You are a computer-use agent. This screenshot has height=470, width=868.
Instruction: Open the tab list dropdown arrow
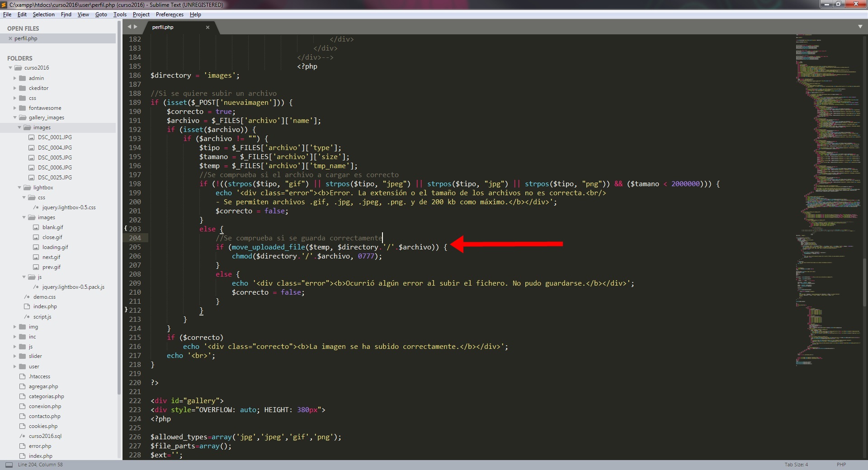tap(860, 27)
